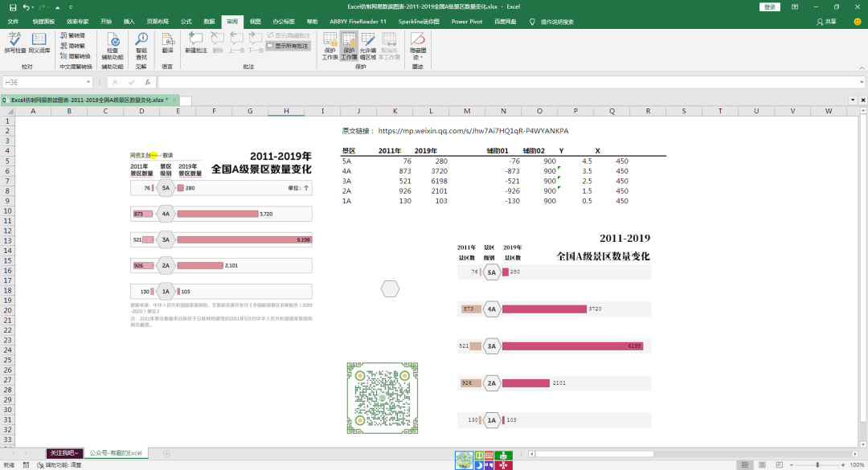Click the Login (登录) button
Image resolution: width=868 pixels, height=470 pixels.
(769, 7)
